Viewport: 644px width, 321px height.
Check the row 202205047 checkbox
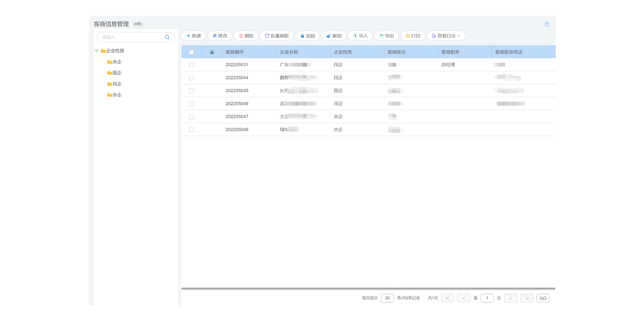[192, 117]
